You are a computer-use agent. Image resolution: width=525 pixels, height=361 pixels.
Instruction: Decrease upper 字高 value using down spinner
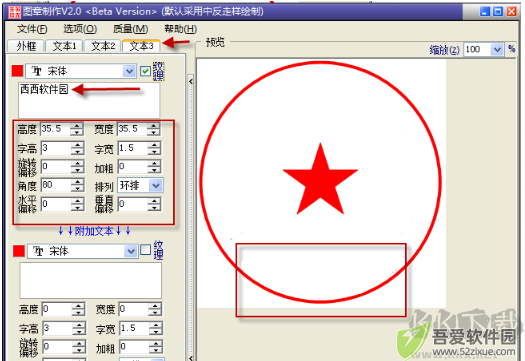pos(78,151)
